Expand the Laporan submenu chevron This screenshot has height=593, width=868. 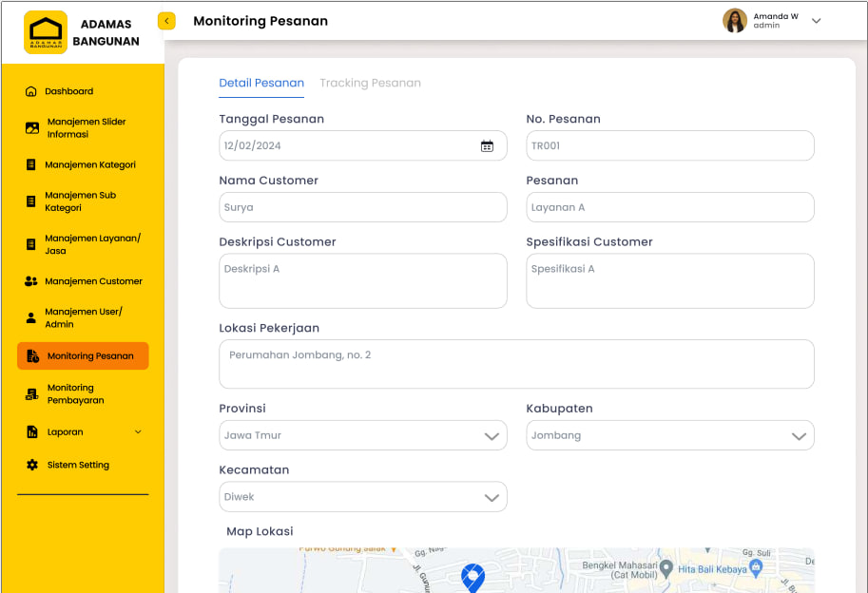[x=138, y=432]
